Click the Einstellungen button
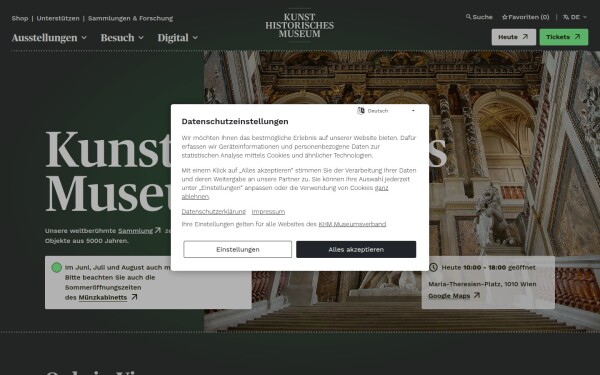 (238, 249)
